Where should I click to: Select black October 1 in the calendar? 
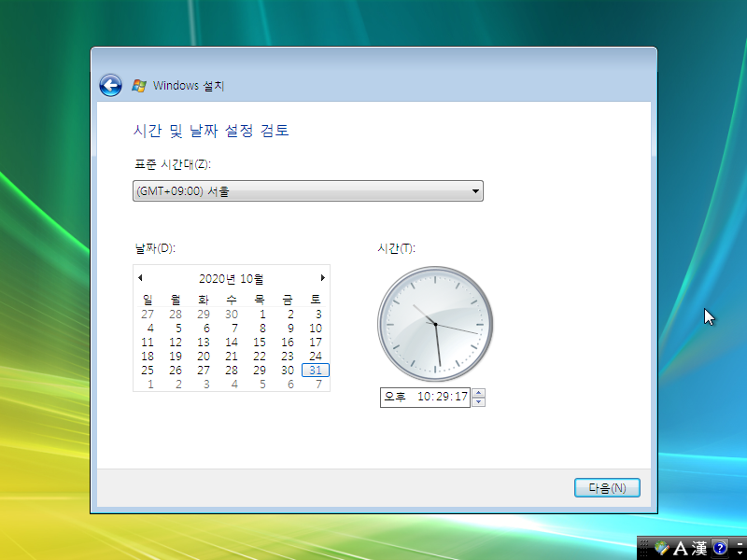pyautogui.click(x=262, y=315)
